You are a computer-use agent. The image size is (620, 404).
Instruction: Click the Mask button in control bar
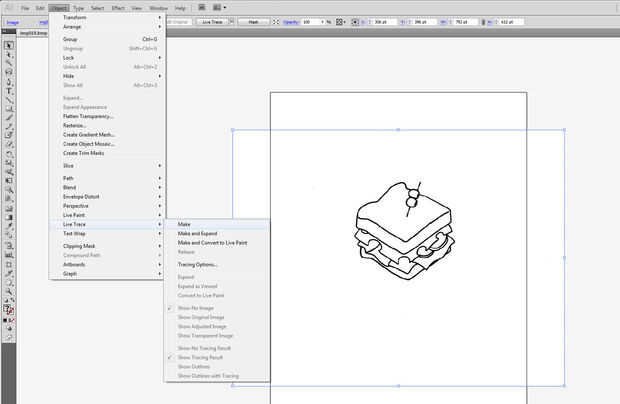pos(254,20)
